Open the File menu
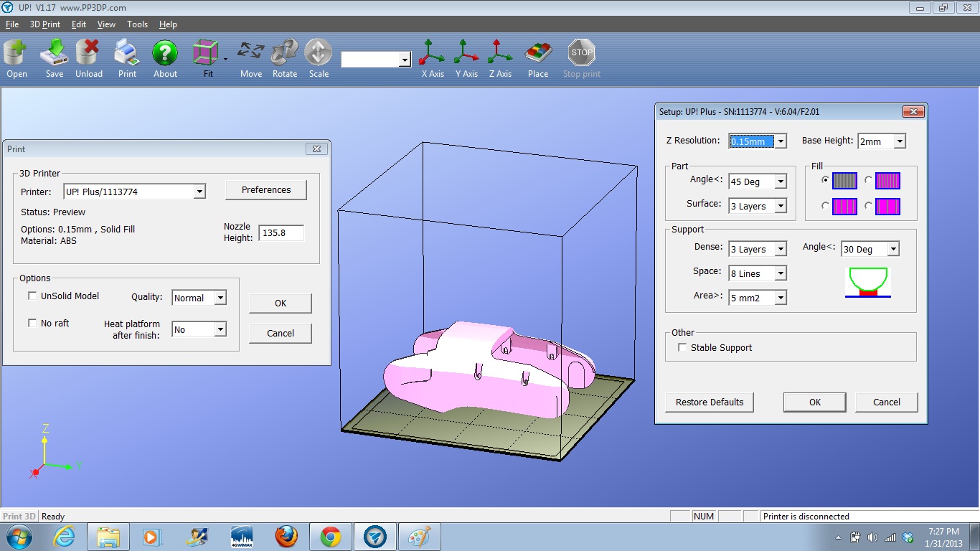This screenshot has height=551, width=980. 12,24
